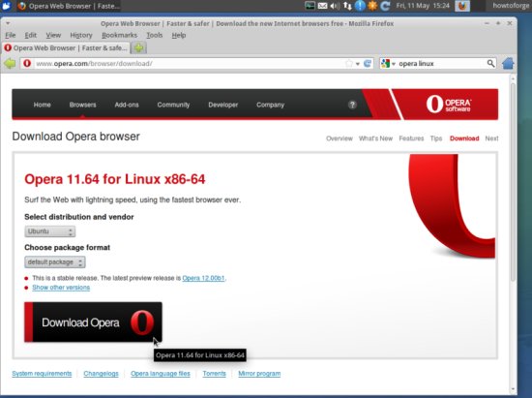The height and width of the screenshot is (398, 532).
Task: Open the default package format dropdown
Action: (54, 262)
